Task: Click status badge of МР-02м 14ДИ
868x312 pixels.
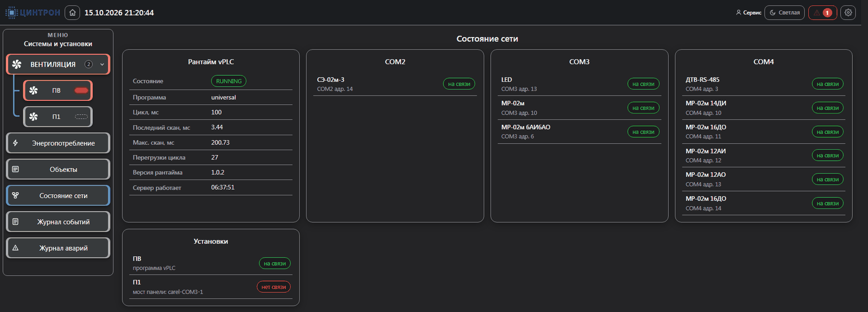Action: [828, 108]
